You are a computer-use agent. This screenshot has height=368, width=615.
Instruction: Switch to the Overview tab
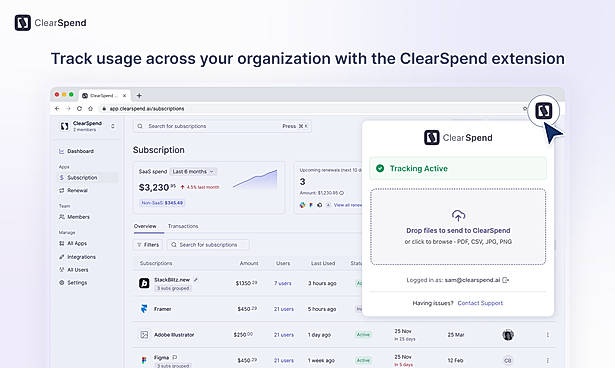coord(145,226)
